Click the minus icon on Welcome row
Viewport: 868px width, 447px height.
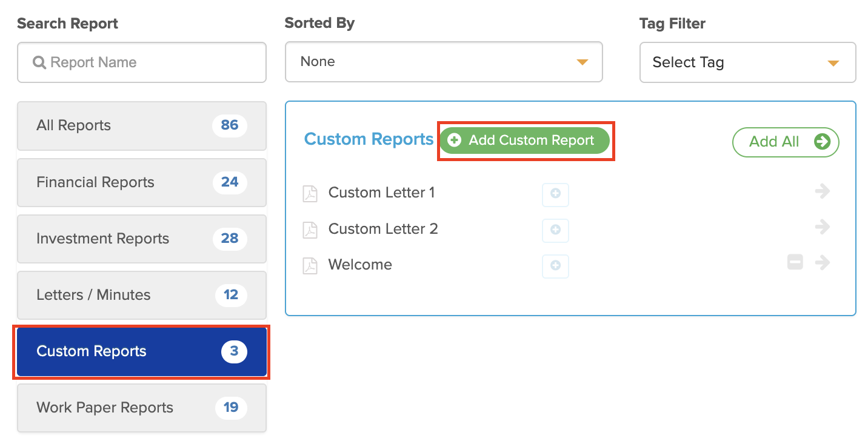795,262
